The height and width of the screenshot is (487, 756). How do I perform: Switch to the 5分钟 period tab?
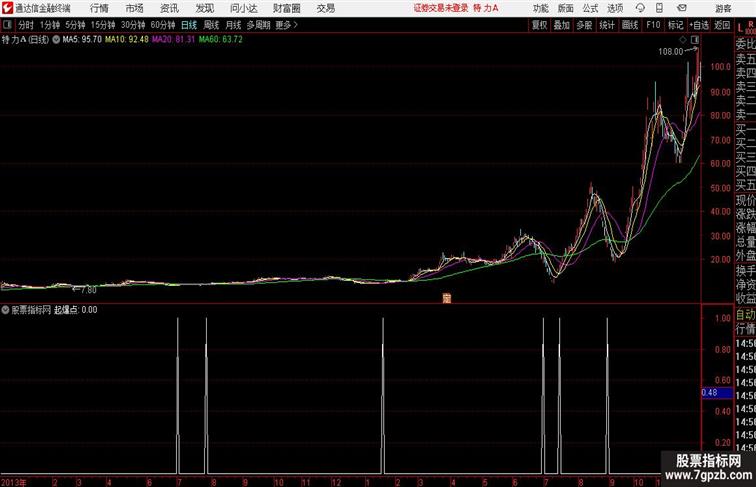75,25
